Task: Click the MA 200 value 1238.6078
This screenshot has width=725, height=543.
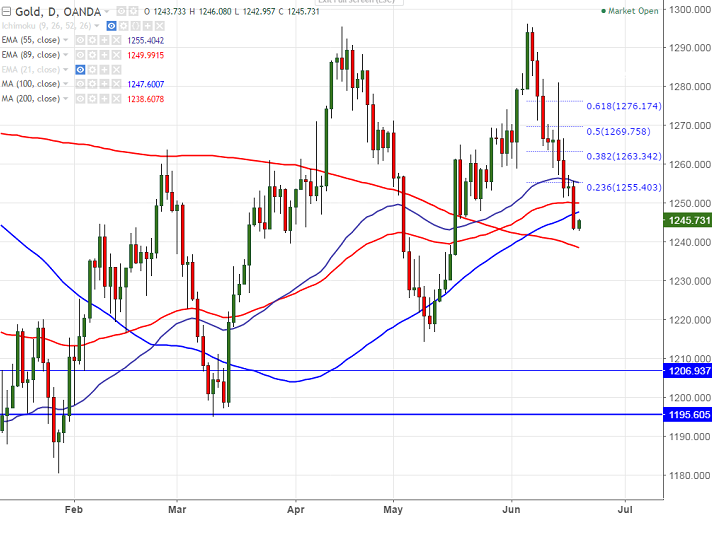Action: point(146,99)
